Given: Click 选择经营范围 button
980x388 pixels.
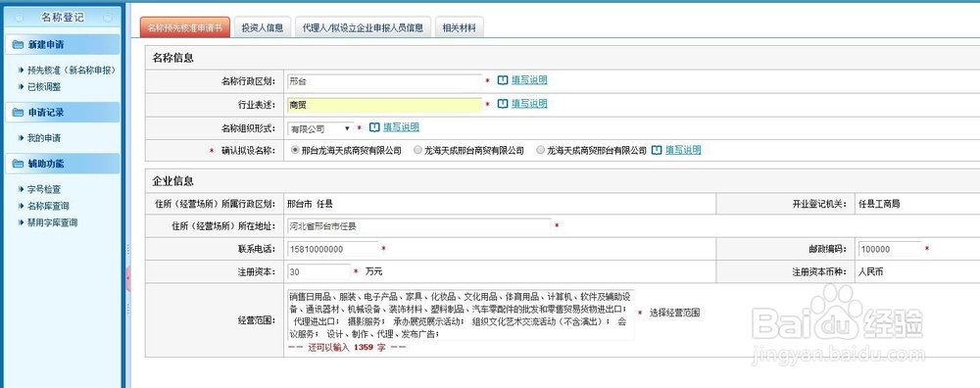Looking at the screenshot, I should [674, 313].
